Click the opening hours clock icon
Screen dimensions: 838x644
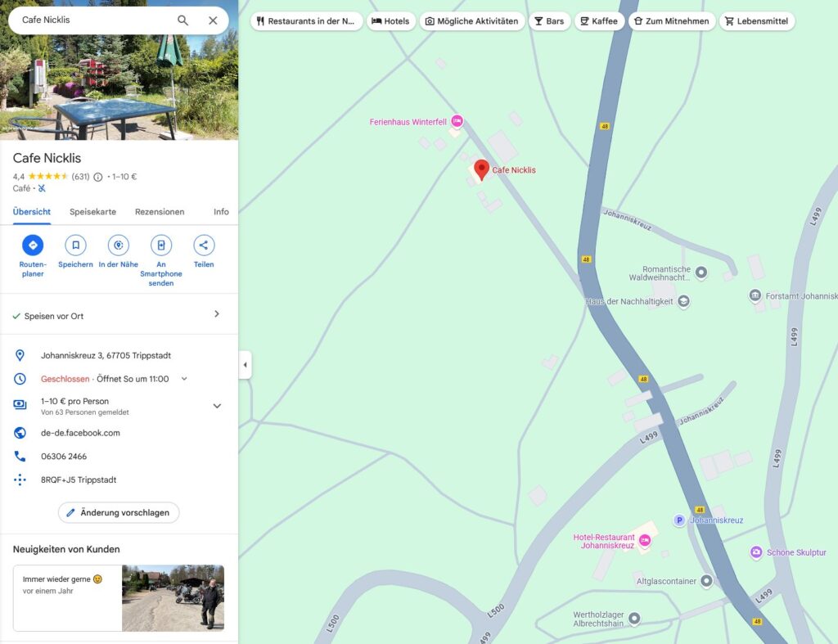coord(20,379)
